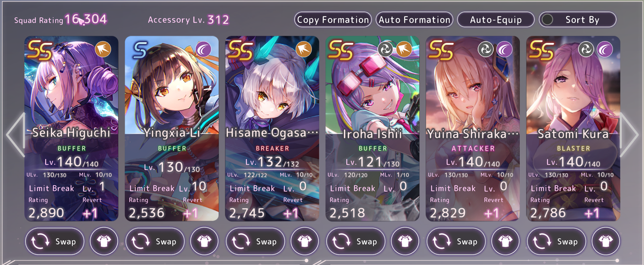Toggle the Sort By circle switch

[547, 20]
